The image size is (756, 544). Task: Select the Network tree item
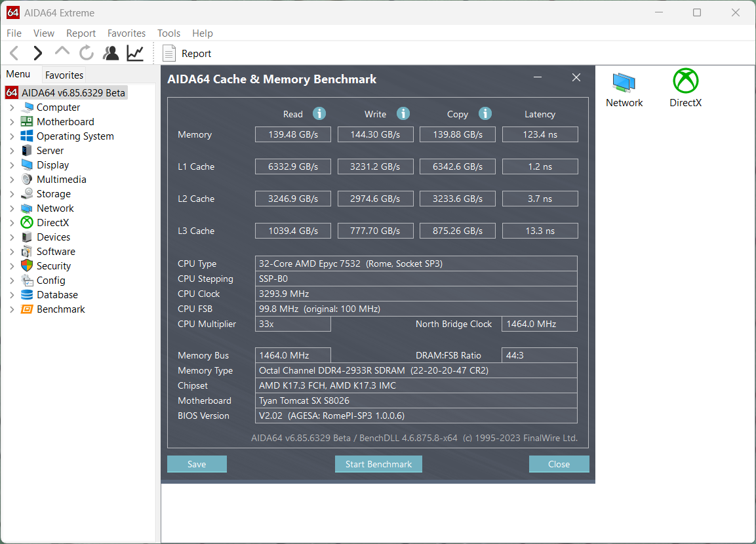point(55,208)
